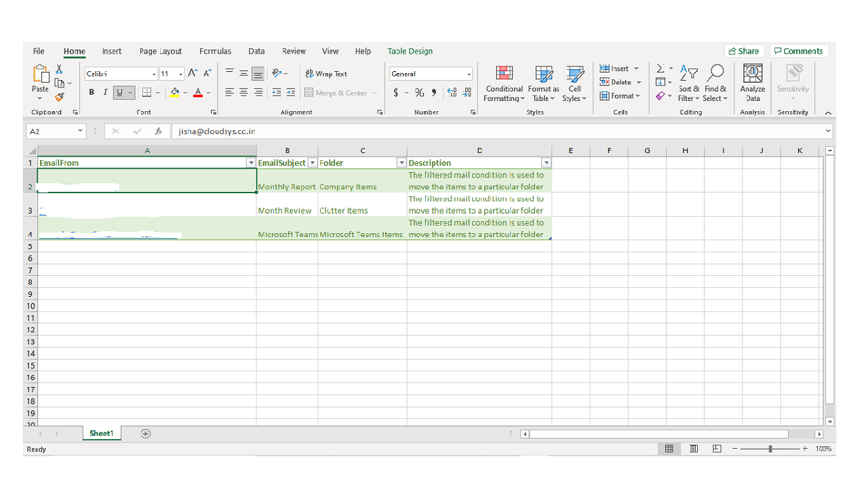Click the Find & Select magnifier icon
The width and height of the screenshot is (868, 488).
click(715, 73)
